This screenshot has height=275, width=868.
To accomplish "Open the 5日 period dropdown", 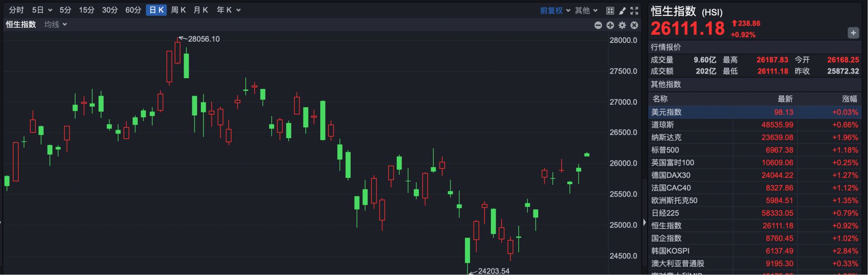I will 42,10.
